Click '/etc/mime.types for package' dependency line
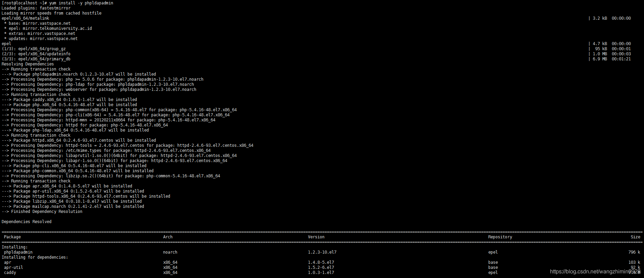The image size is (644, 278). click(x=106, y=151)
